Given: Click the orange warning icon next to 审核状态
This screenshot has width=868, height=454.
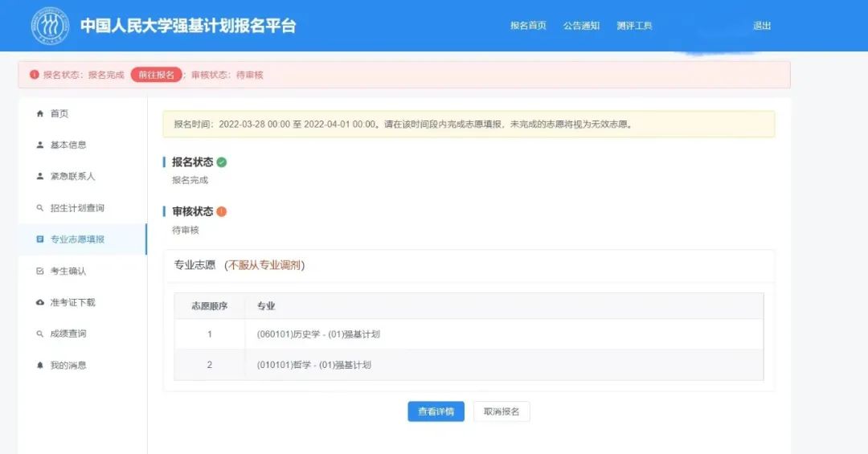Looking at the screenshot, I should coord(222,211).
